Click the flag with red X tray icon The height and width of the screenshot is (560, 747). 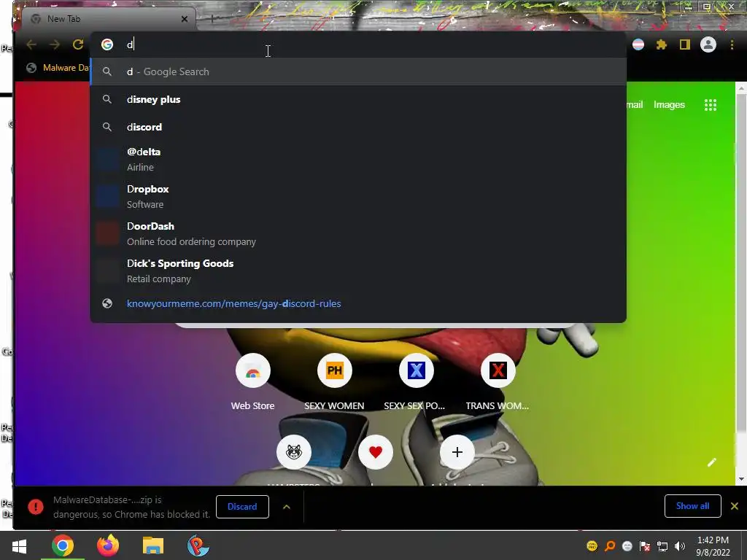tap(645, 546)
